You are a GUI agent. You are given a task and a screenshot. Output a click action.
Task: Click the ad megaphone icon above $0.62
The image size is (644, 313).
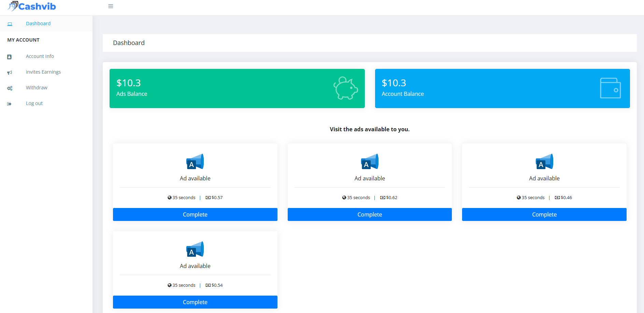370,162
